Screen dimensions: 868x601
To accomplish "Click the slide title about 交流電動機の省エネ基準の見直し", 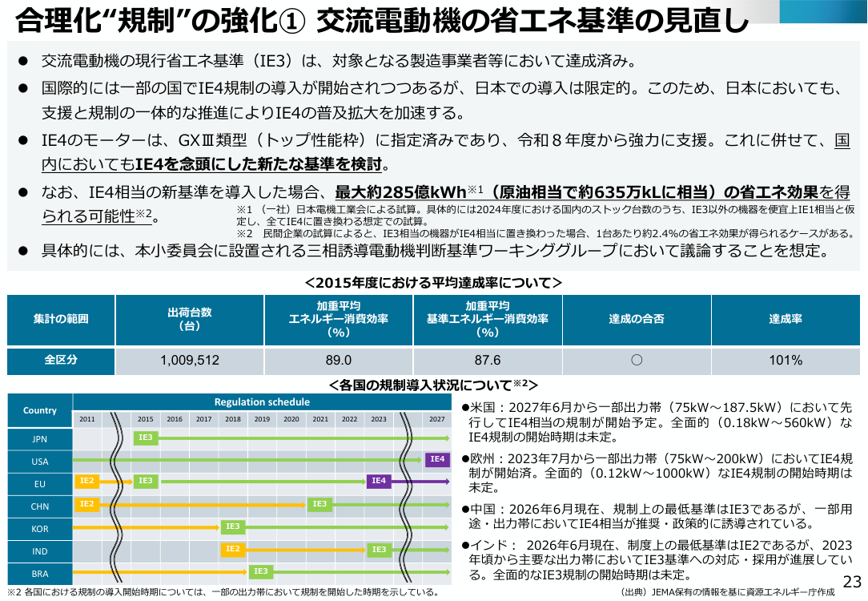I will pos(382,21).
